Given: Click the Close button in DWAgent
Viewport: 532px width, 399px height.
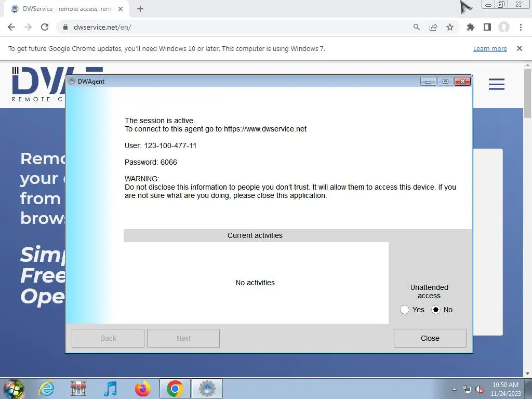Looking at the screenshot, I should click(430, 338).
